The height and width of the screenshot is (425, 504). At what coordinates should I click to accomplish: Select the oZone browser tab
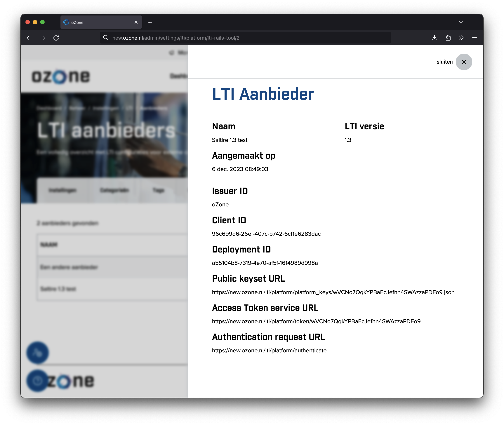point(96,22)
